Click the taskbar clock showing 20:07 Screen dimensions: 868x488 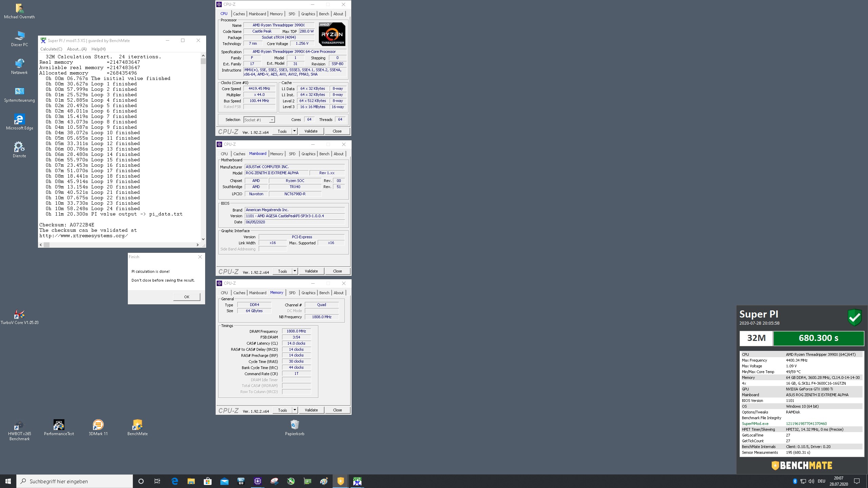pyautogui.click(x=839, y=481)
